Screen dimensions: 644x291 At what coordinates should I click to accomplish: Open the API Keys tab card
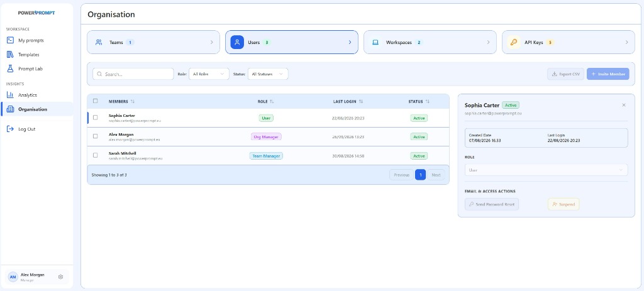pyautogui.click(x=568, y=42)
